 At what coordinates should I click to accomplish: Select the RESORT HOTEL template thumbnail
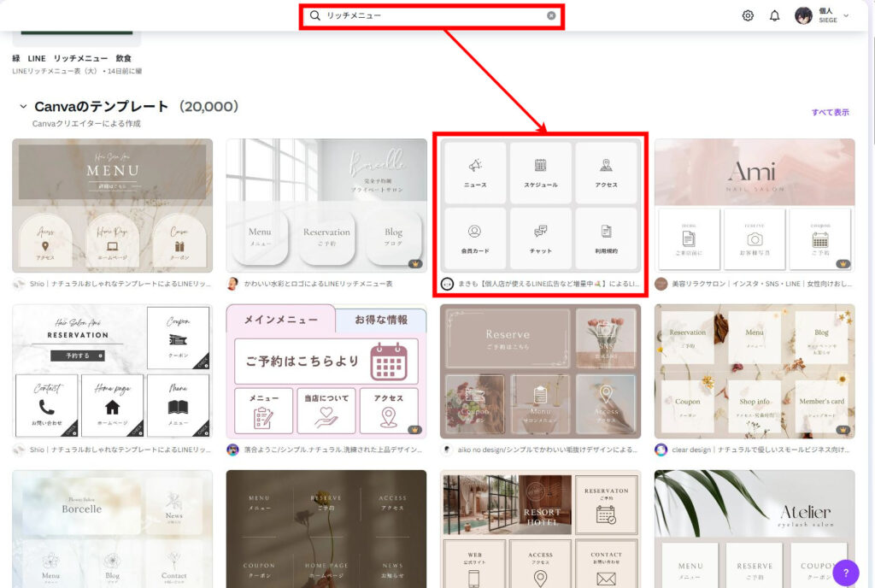(x=539, y=528)
